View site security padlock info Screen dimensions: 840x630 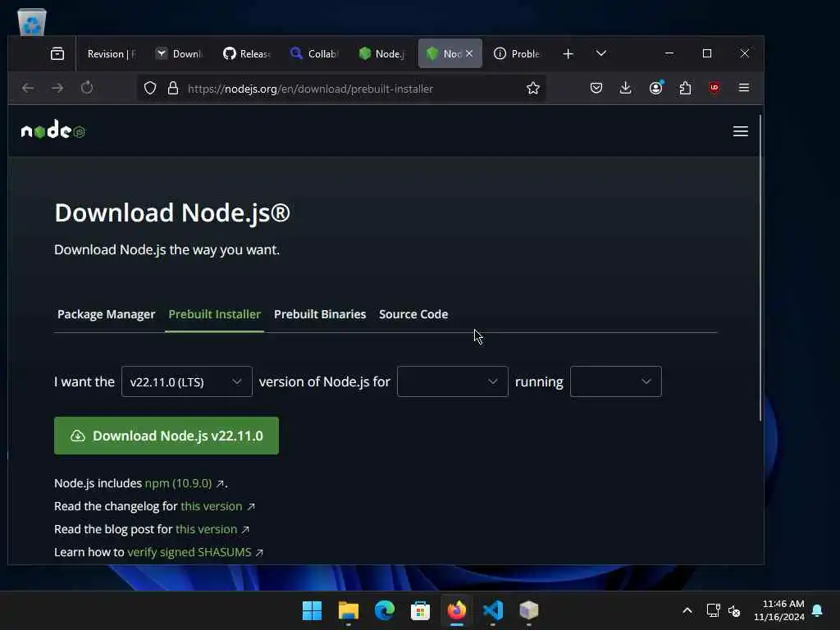tap(172, 89)
